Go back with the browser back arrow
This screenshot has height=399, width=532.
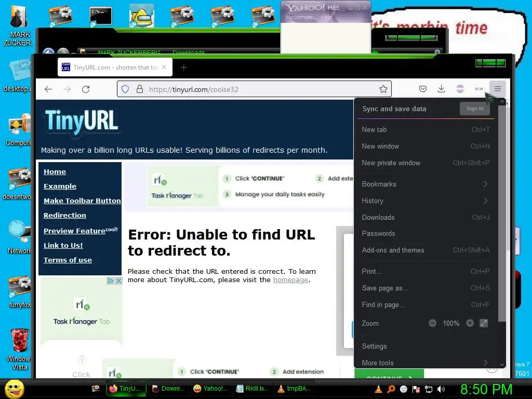48,89
